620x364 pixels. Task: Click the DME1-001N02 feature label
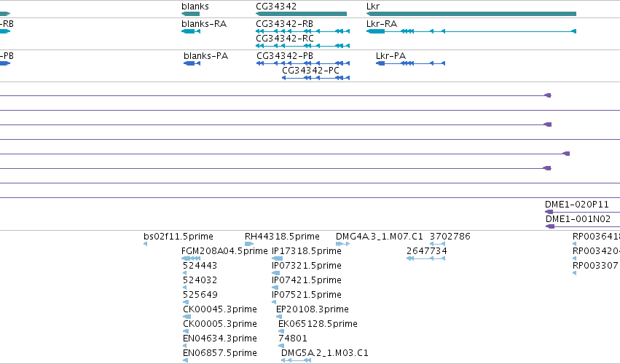[x=578, y=219]
